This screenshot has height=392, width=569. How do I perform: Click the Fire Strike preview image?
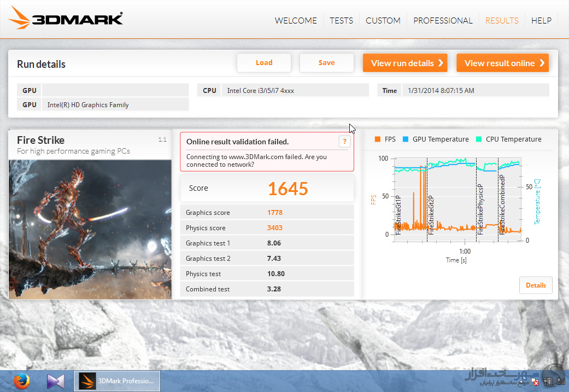coord(90,229)
